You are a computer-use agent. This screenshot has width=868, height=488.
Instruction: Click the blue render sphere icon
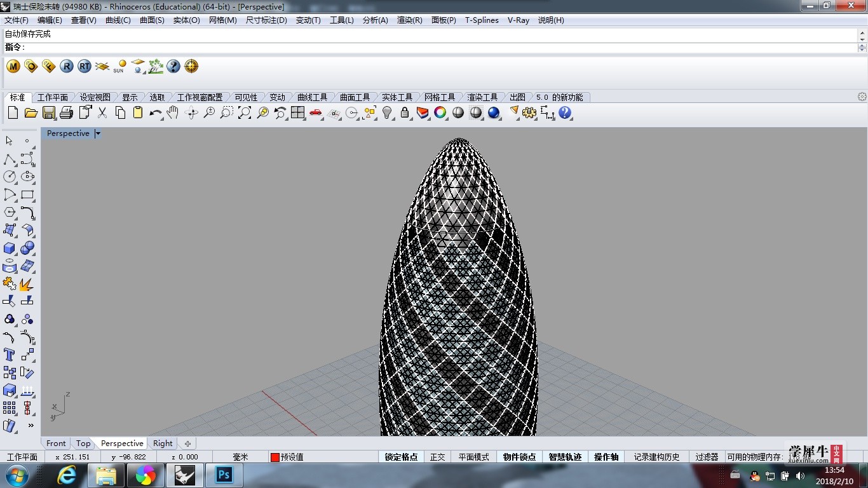(494, 113)
